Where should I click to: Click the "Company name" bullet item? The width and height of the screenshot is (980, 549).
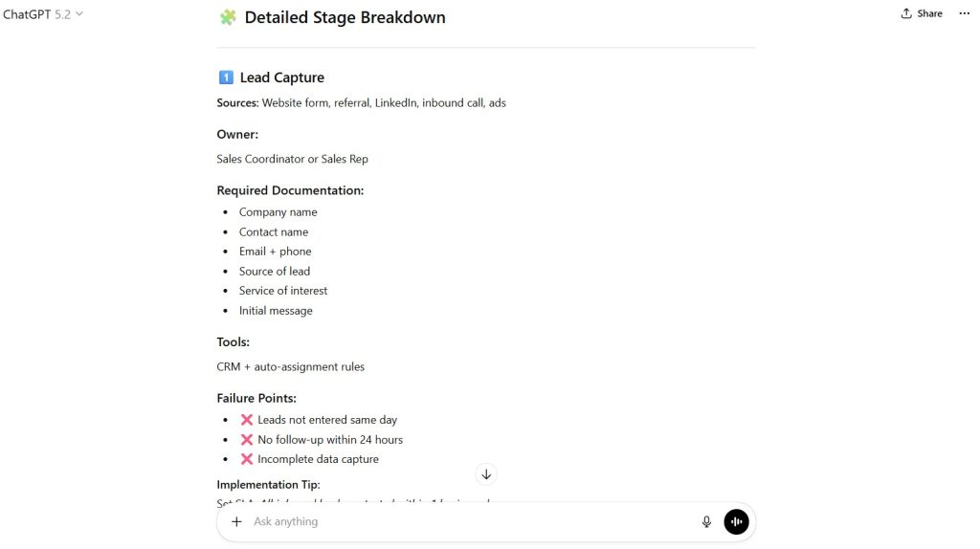click(x=278, y=212)
